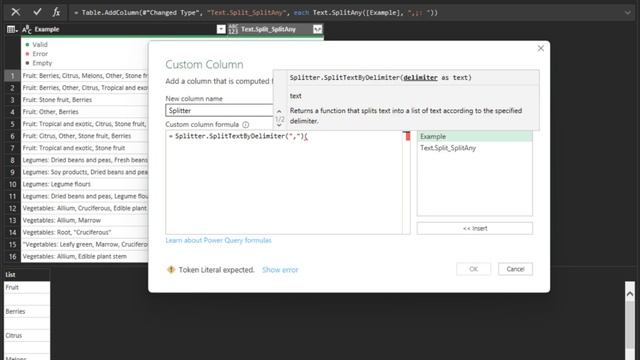Viewport: 640px width, 360px height.
Task: Click the Cancel button
Action: tap(515, 269)
